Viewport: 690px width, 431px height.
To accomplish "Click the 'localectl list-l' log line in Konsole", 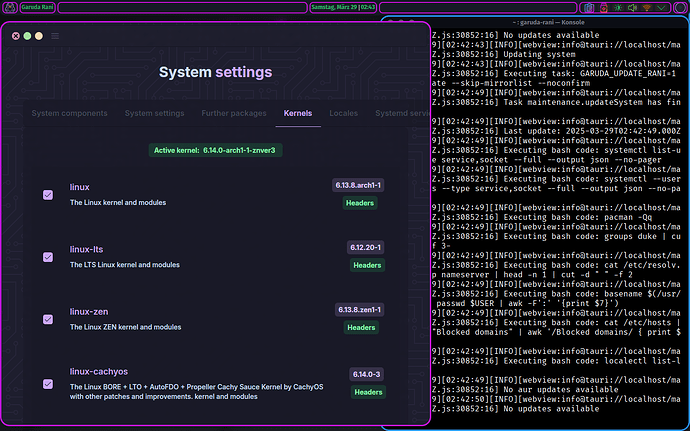I will pos(556,361).
